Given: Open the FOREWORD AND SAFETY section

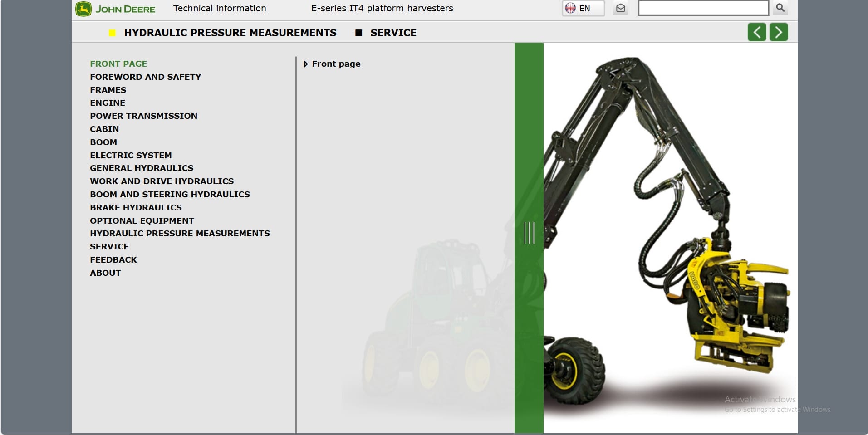Looking at the screenshot, I should (145, 77).
